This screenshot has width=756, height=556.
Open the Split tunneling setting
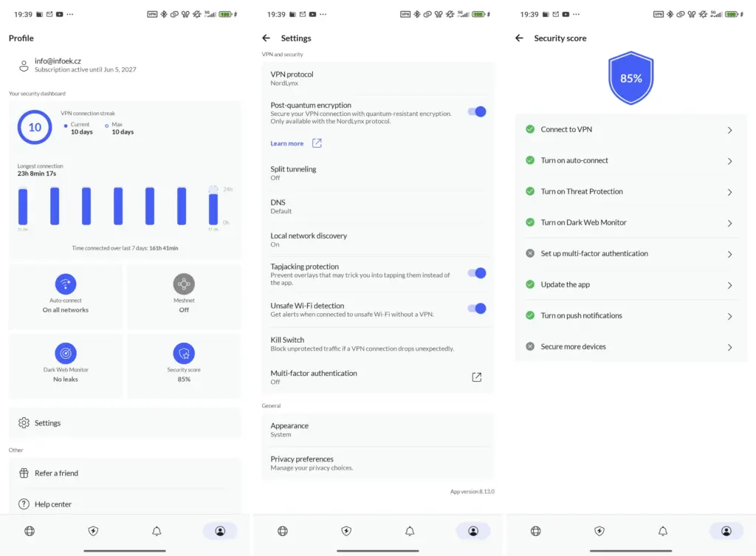[x=377, y=173]
